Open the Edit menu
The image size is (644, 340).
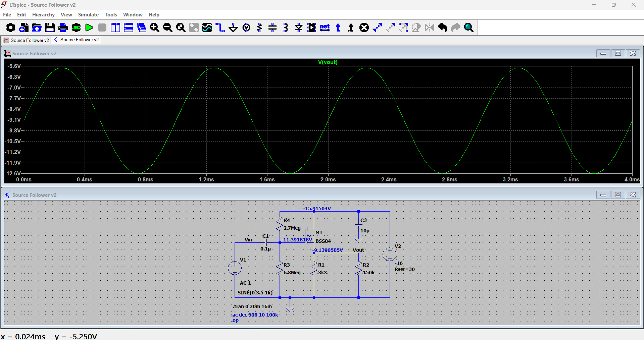click(x=21, y=15)
